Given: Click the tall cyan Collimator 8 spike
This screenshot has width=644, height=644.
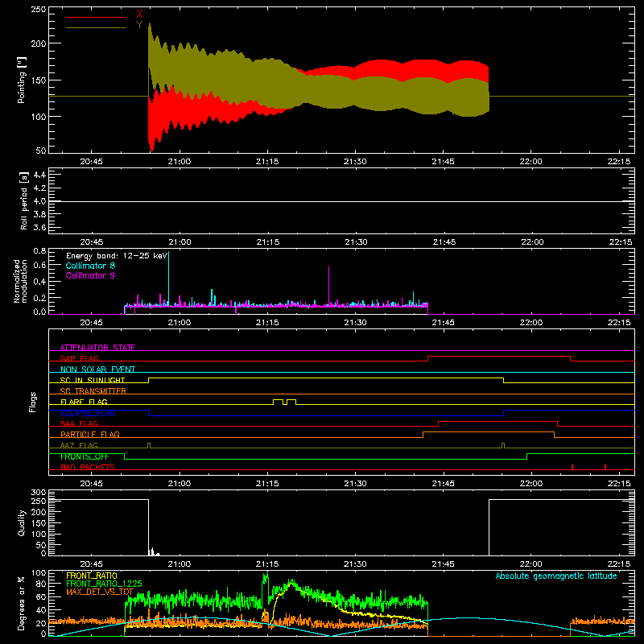Looking at the screenshot, I should 168,279.
